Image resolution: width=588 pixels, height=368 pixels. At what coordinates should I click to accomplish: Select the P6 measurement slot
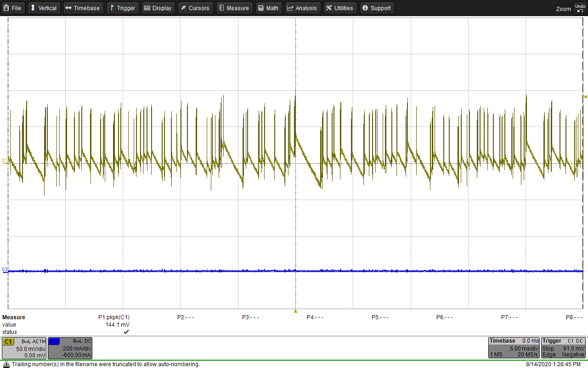(x=445, y=317)
